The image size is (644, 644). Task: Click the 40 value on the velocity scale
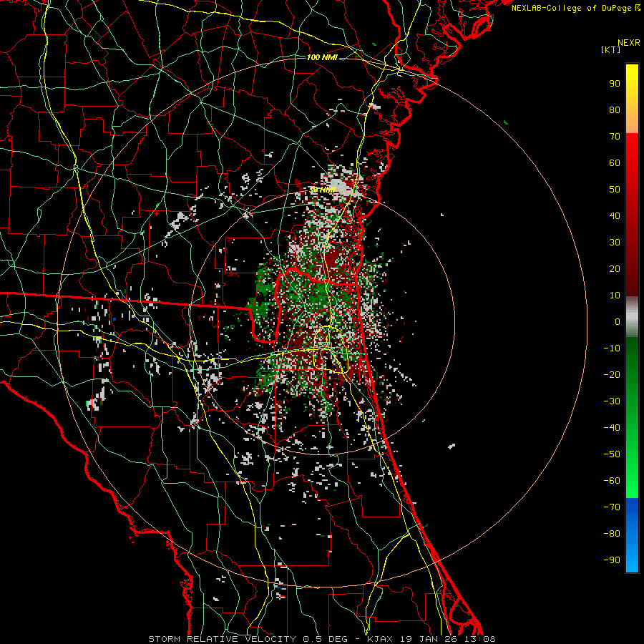point(615,216)
